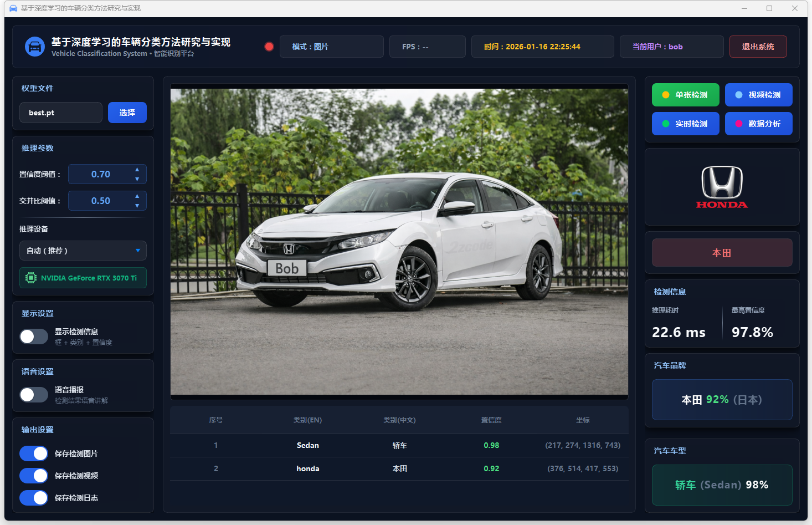The width and height of the screenshot is (812, 525).
Task: Click the exit system (退出系统) button
Action: [x=758, y=47]
